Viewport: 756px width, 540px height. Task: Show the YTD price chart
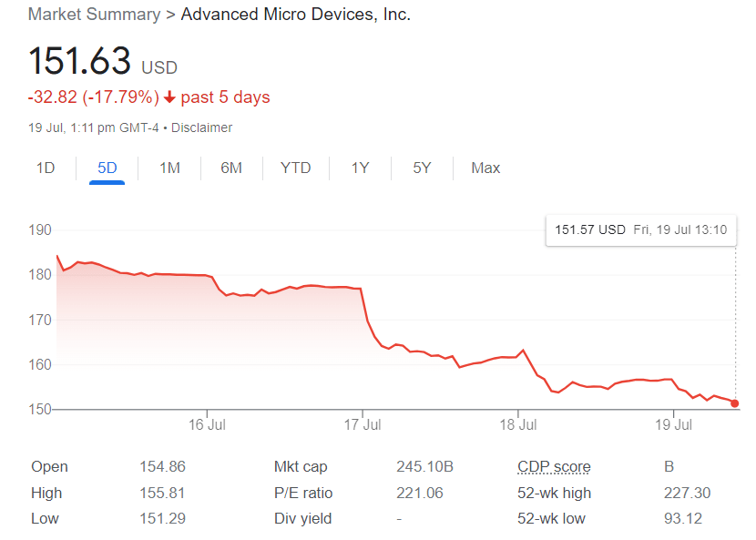pos(295,168)
